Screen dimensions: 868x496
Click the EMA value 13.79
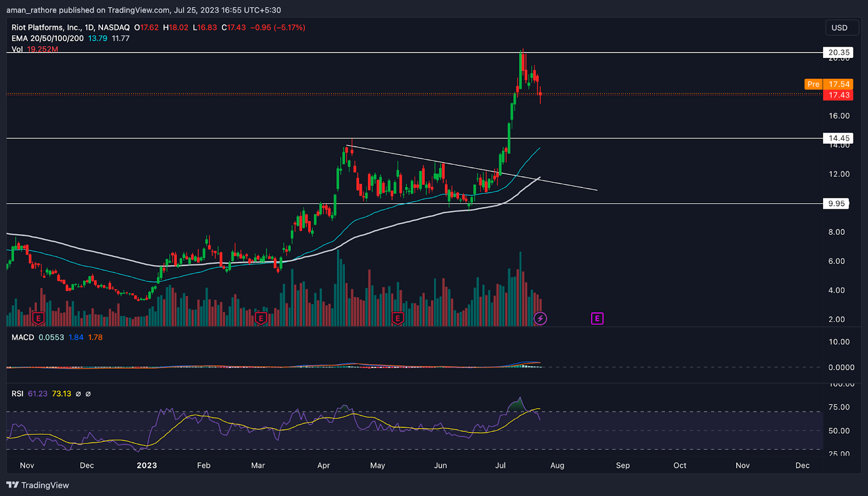(98, 38)
